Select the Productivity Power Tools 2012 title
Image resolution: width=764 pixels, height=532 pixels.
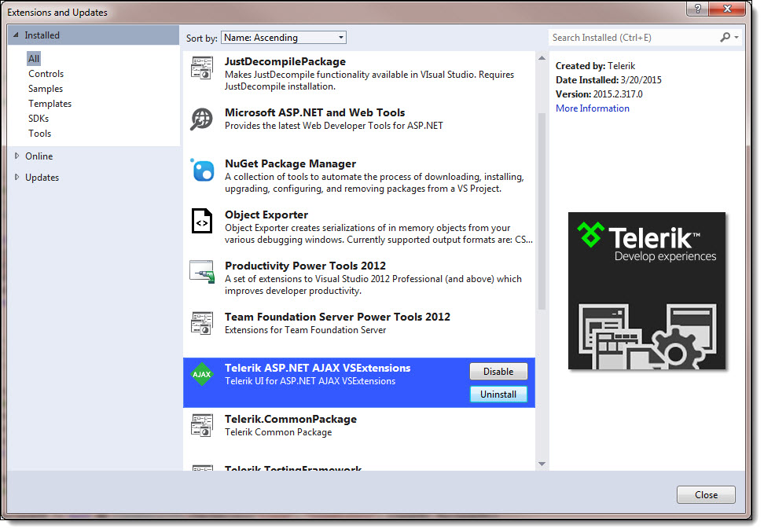tap(305, 266)
